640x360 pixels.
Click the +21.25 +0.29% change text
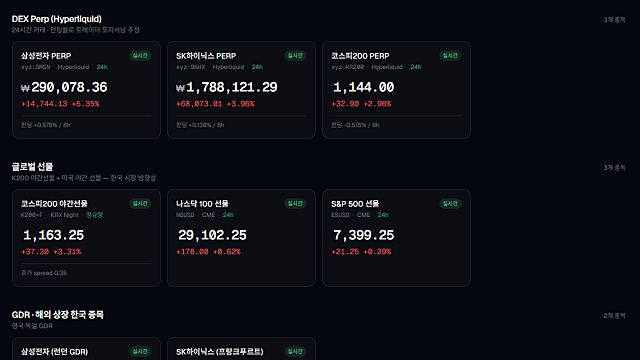click(361, 252)
